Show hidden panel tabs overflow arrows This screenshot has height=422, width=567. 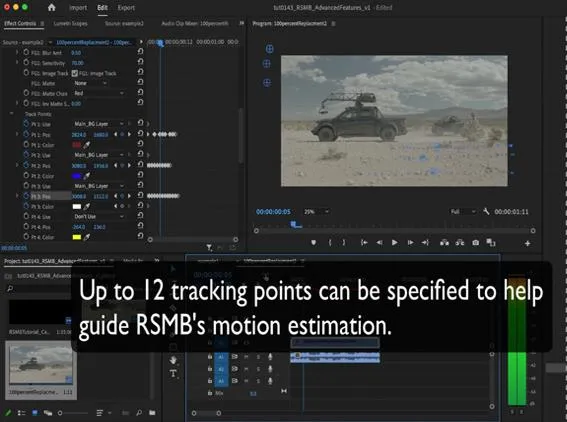tap(242, 24)
